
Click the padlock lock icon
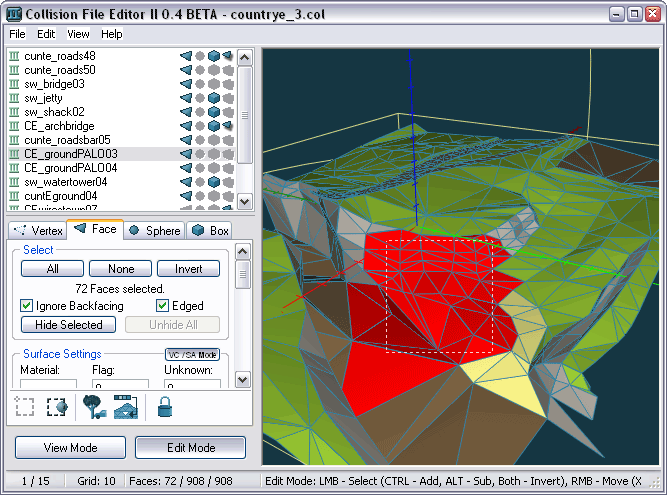[x=165, y=407]
